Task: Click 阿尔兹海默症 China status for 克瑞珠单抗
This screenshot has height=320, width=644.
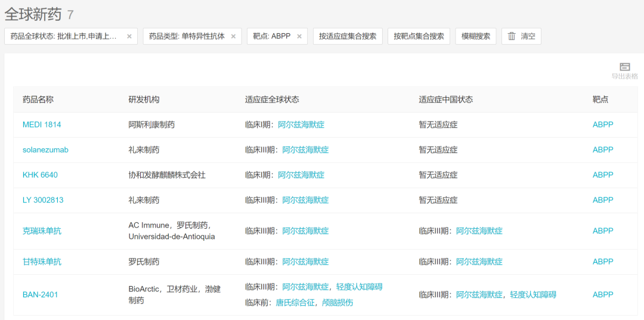Action: point(479,231)
